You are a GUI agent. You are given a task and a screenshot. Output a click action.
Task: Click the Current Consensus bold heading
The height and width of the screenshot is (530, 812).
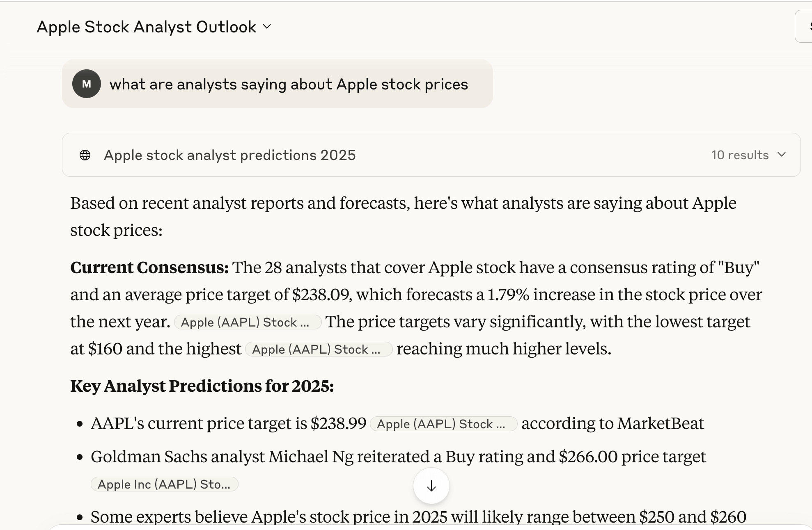coord(149,267)
